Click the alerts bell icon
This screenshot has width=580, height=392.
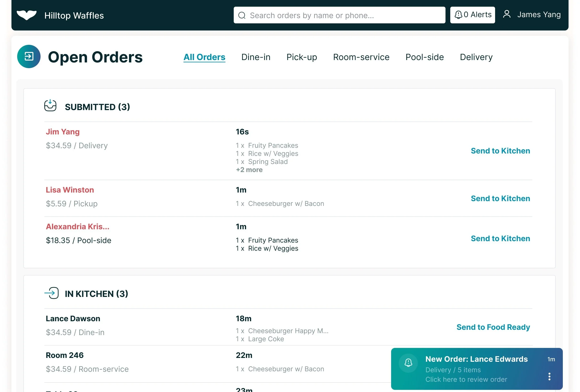[458, 15]
